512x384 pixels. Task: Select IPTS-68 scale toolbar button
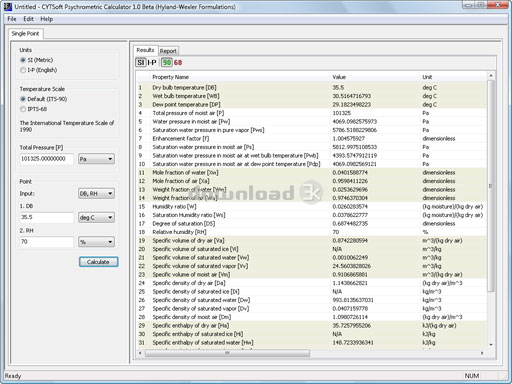click(178, 62)
